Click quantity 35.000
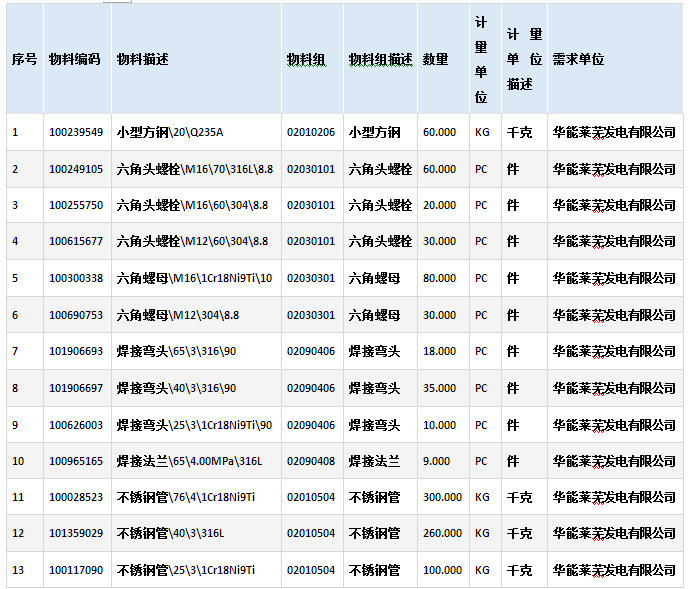The height and width of the screenshot is (589, 691). (439, 389)
